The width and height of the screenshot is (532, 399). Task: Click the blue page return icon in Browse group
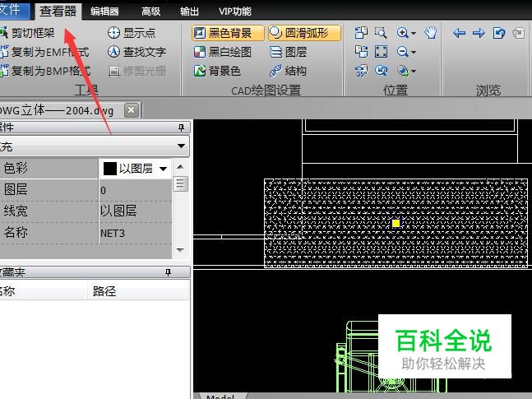(499, 33)
